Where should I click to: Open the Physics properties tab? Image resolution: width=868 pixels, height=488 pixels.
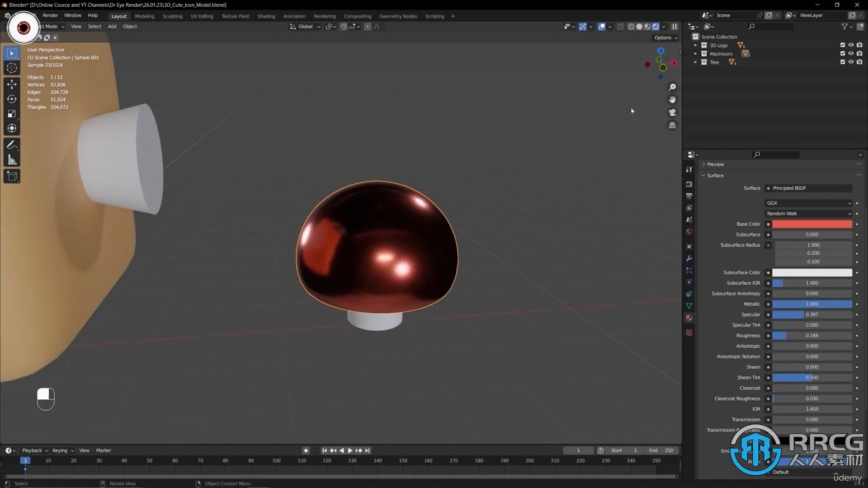pyautogui.click(x=689, y=282)
